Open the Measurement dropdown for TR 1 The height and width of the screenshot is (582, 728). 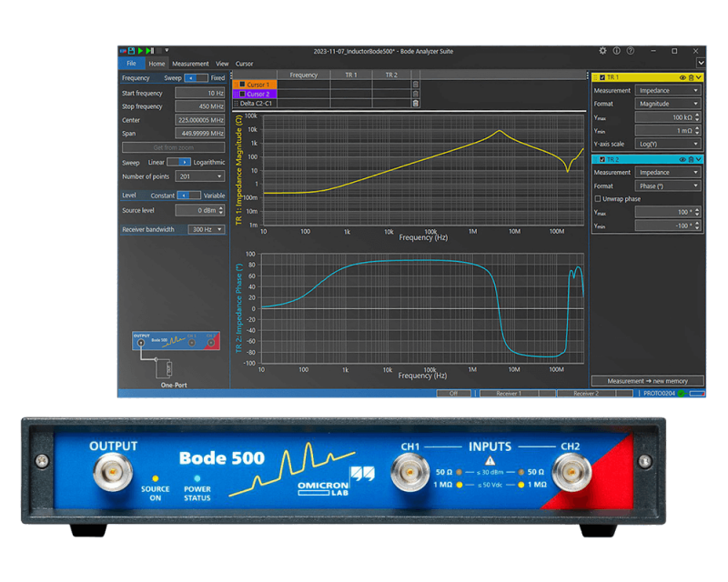pyautogui.click(x=668, y=90)
